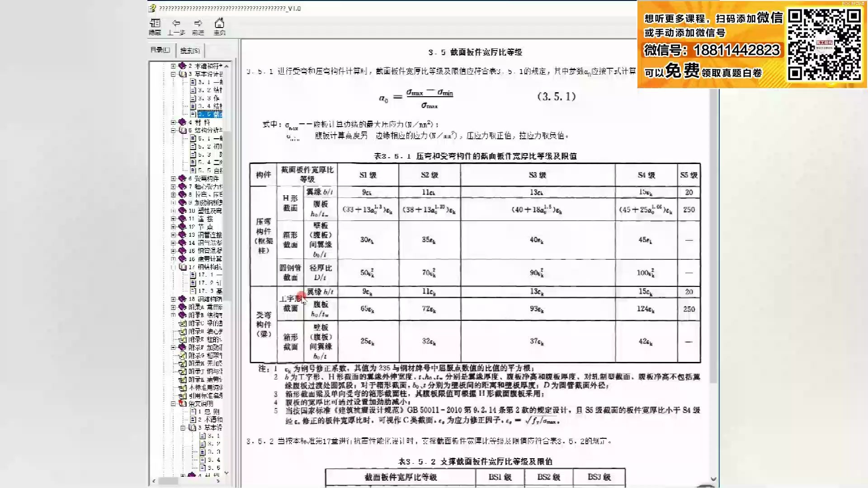Screen dimensions: 868x488
Task: Open section 5.3 tree entry
Action: (206, 155)
